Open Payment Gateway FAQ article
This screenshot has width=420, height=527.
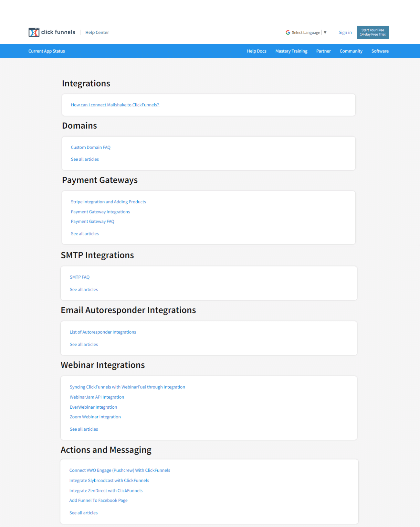(92, 221)
